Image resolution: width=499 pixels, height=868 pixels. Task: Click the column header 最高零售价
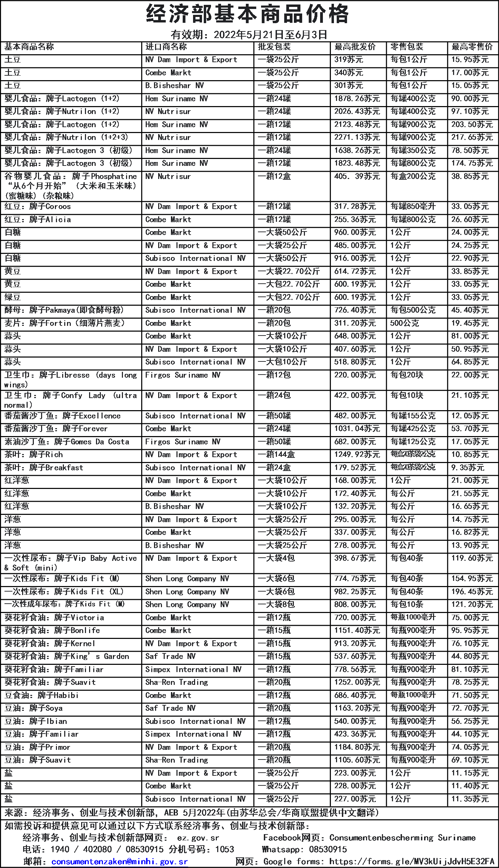point(472,47)
